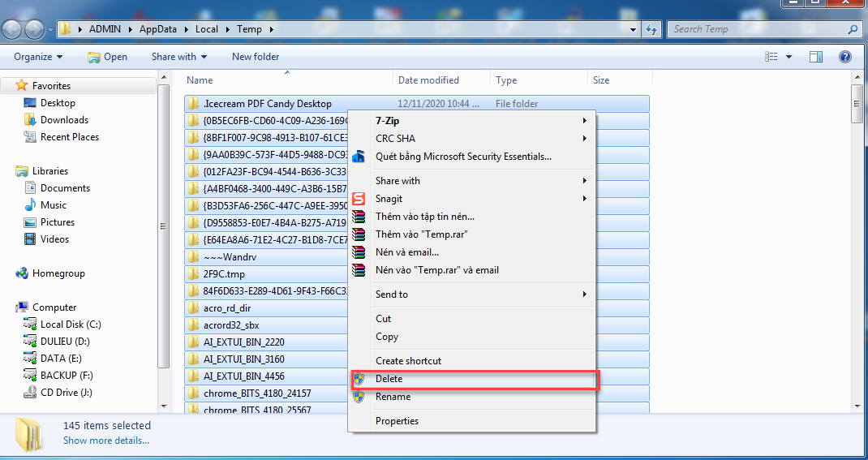Open Desktop in Favorites
The height and width of the screenshot is (460, 868).
[58, 103]
